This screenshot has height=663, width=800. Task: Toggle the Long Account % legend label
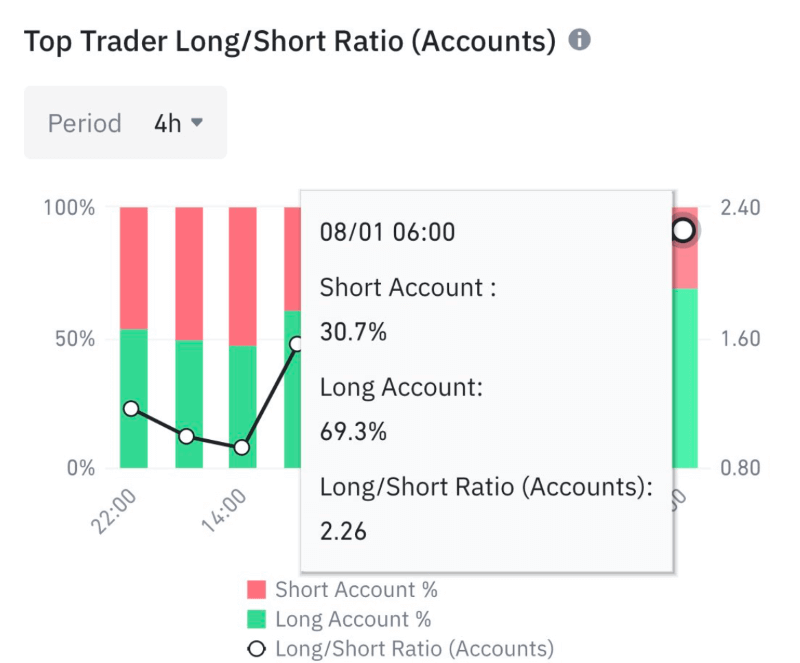[353, 620]
